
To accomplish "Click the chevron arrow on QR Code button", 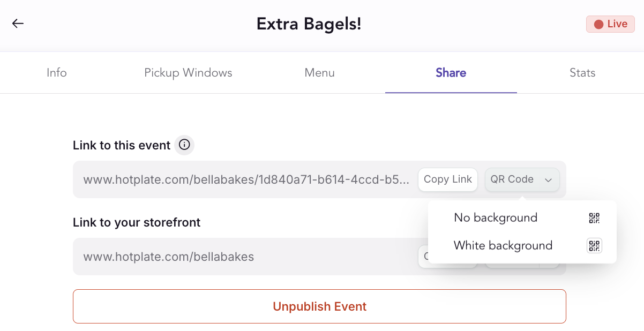I will pyautogui.click(x=548, y=180).
